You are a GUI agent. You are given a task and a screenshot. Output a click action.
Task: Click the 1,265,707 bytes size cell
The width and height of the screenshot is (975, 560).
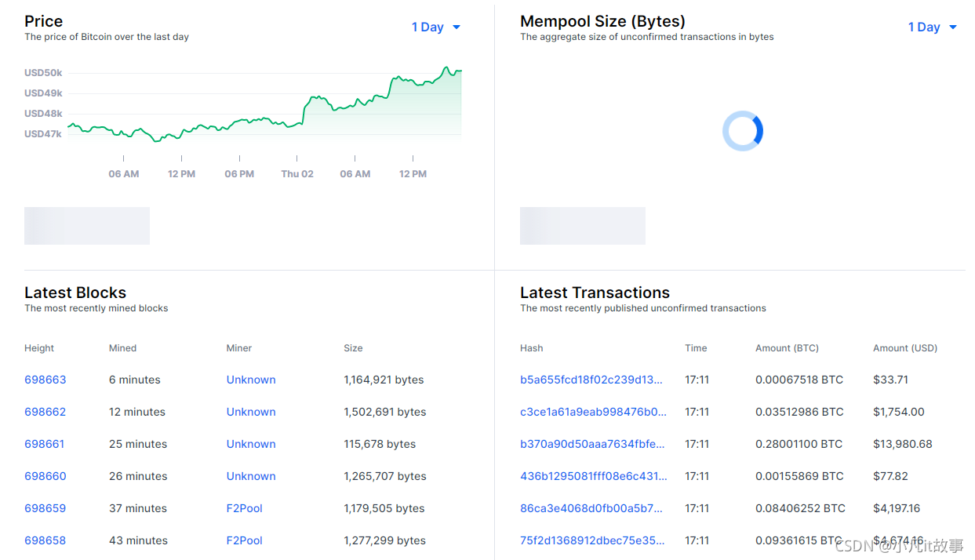click(385, 476)
